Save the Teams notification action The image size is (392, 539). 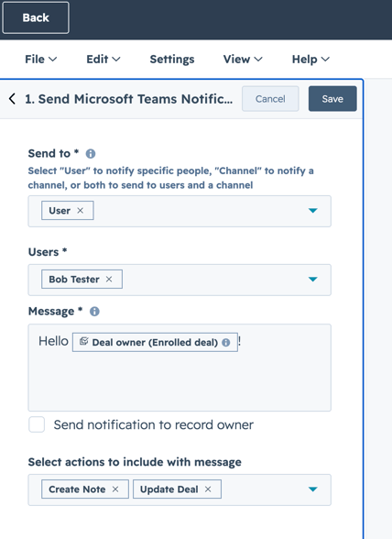point(332,99)
